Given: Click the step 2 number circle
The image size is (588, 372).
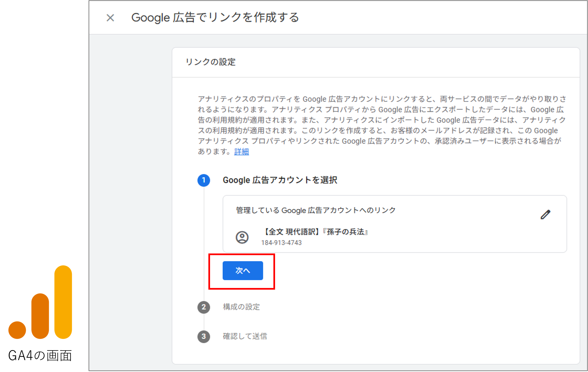Looking at the screenshot, I should 204,307.
